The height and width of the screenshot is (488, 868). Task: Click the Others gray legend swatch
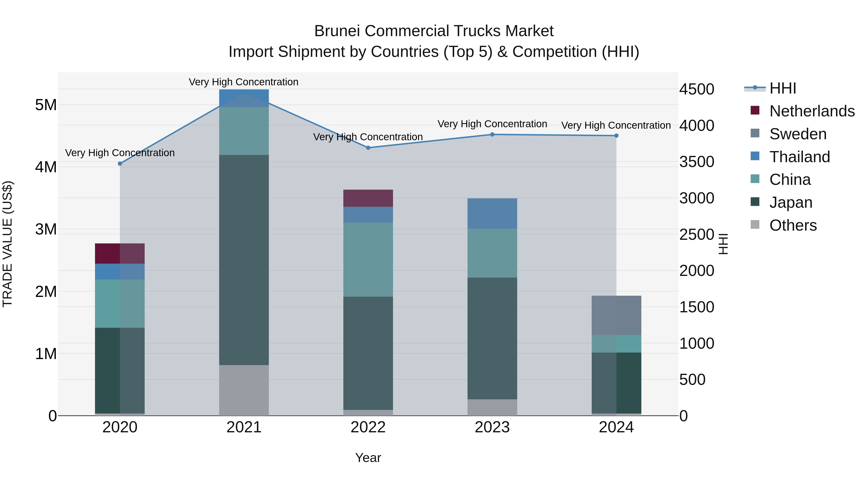click(x=755, y=225)
